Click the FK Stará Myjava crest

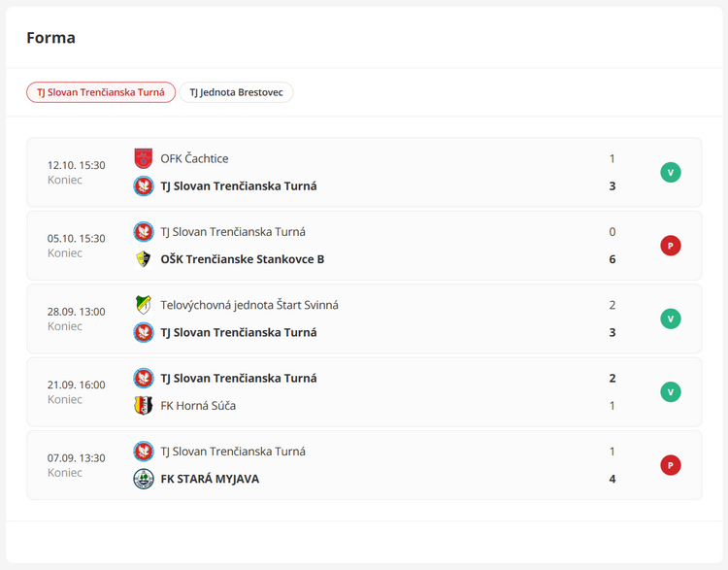[144, 479]
